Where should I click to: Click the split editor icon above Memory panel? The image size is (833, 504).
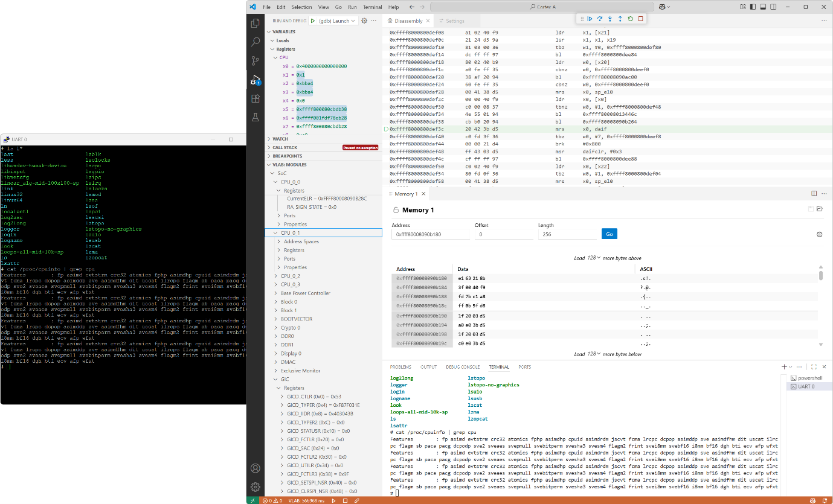pos(814,193)
